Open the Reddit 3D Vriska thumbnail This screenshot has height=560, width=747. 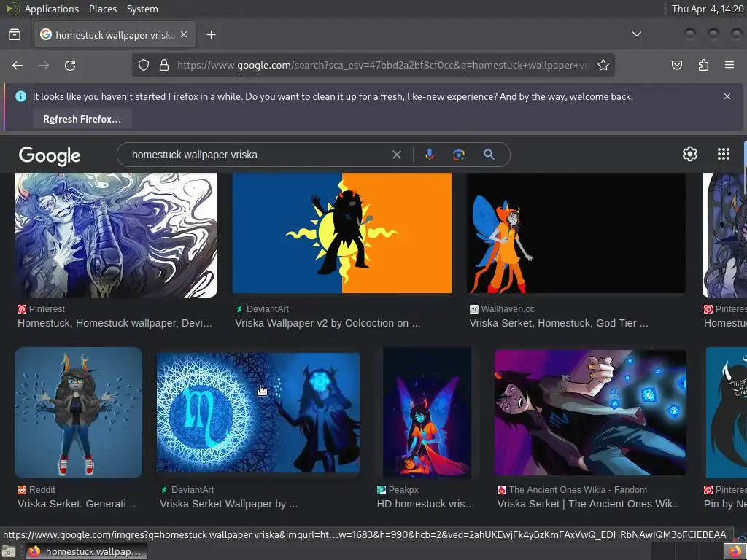click(79, 413)
